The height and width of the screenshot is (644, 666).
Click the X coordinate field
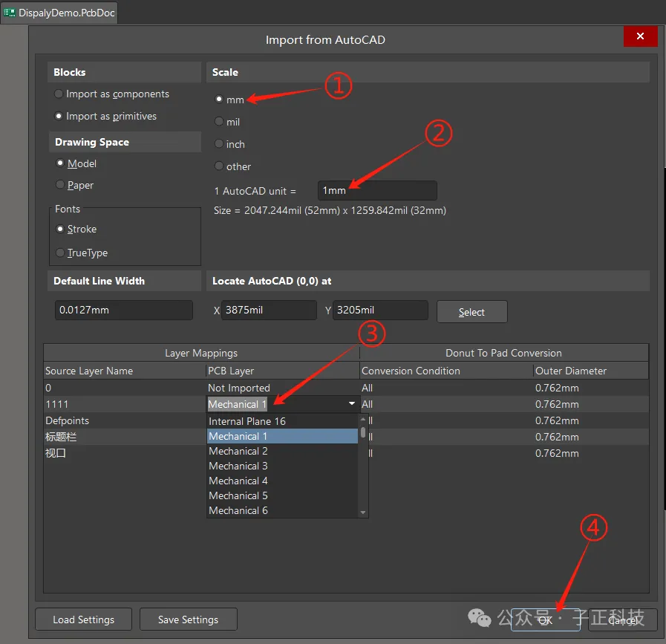(x=269, y=310)
